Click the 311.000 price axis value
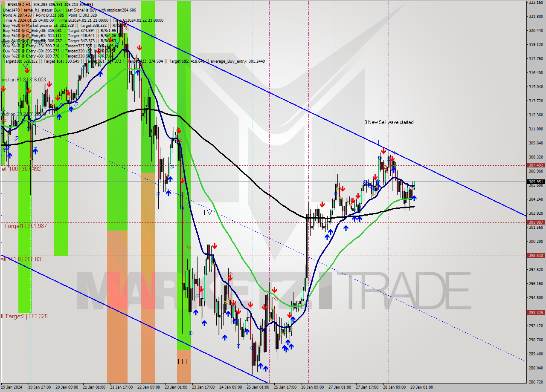Screen dimensions: 546x392 click(536, 129)
